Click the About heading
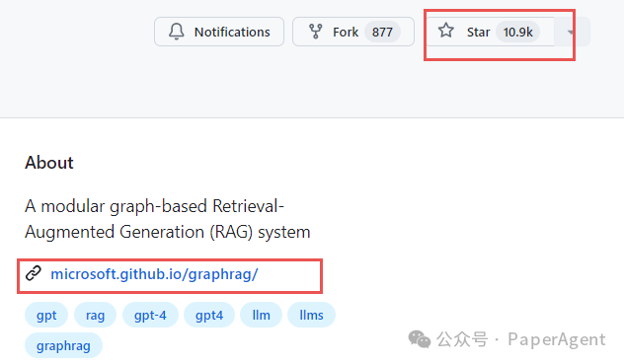The image size is (624, 364). pyautogui.click(x=49, y=163)
